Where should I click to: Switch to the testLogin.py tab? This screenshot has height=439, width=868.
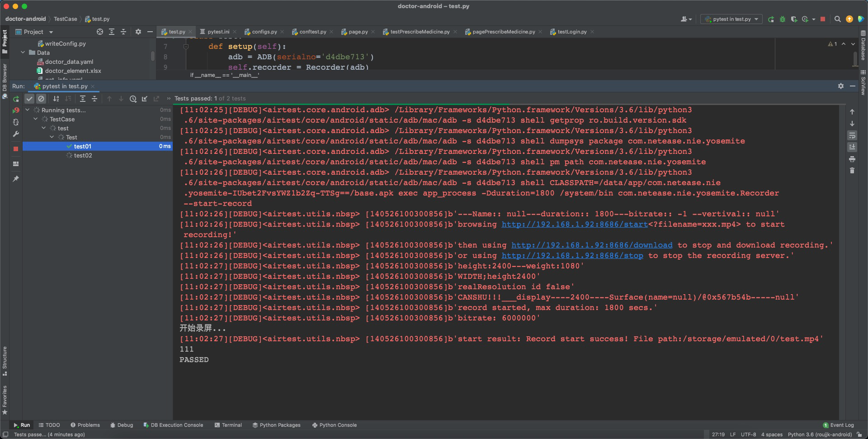click(571, 32)
